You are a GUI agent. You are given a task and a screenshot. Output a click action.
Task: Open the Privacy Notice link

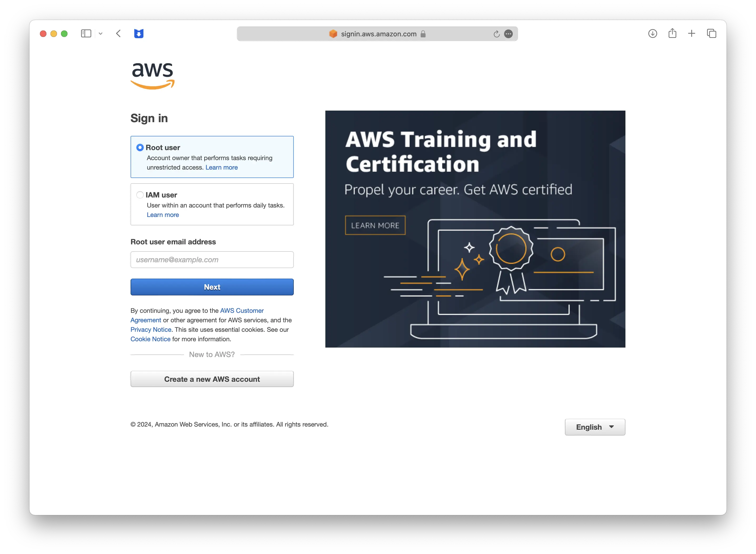coord(151,330)
